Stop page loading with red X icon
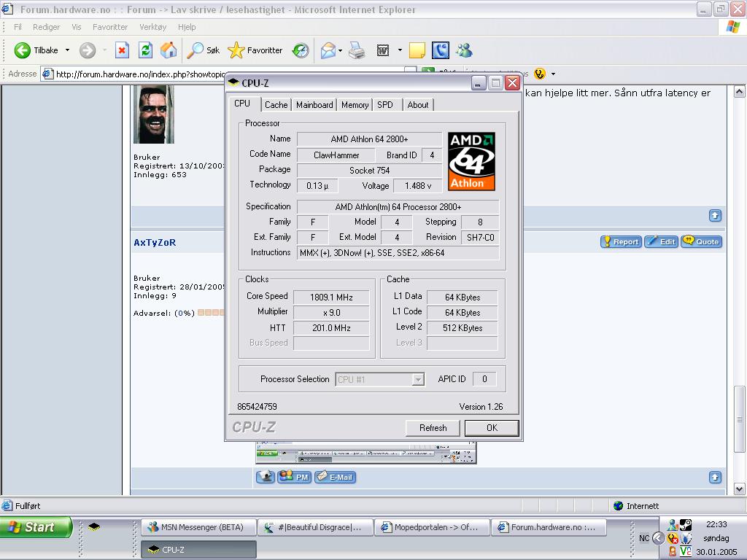This screenshot has width=747, height=560. click(x=122, y=50)
